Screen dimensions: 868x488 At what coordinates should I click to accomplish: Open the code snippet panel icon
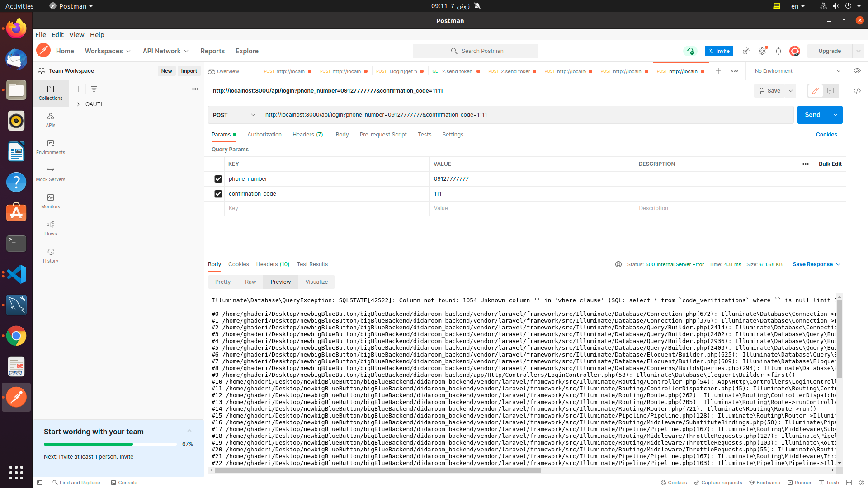point(857,91)
